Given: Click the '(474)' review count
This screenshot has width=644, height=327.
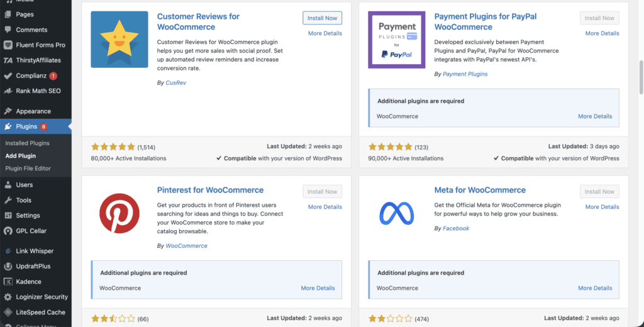Looking at the screenshot, I should pyautogui.click(x=421, y=319).
